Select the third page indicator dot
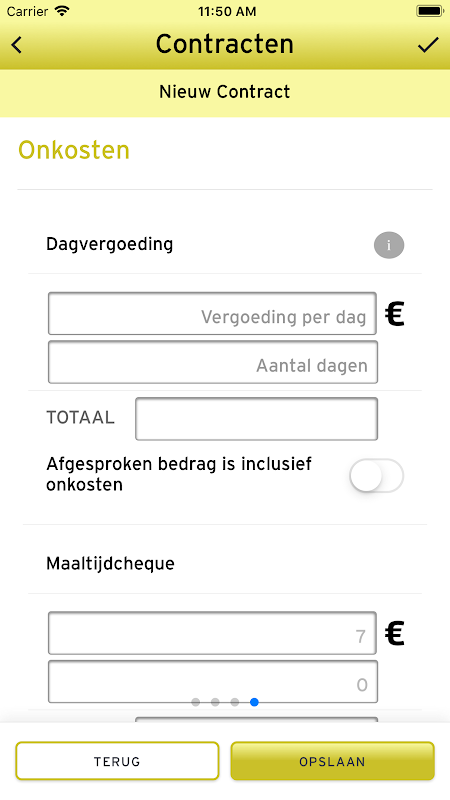Image resolution: width=450 pixels, height=800 pixels. 235,703
